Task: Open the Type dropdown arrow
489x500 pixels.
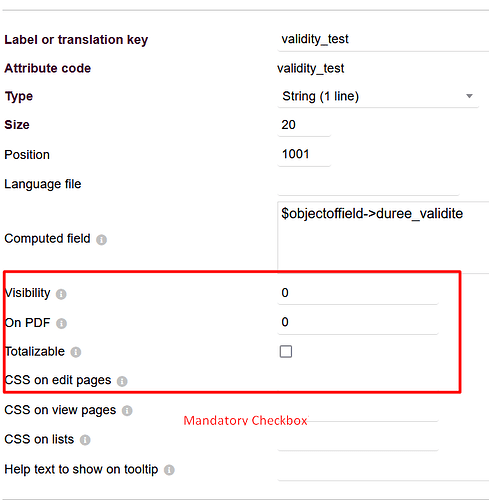Action: coord(469,96)
